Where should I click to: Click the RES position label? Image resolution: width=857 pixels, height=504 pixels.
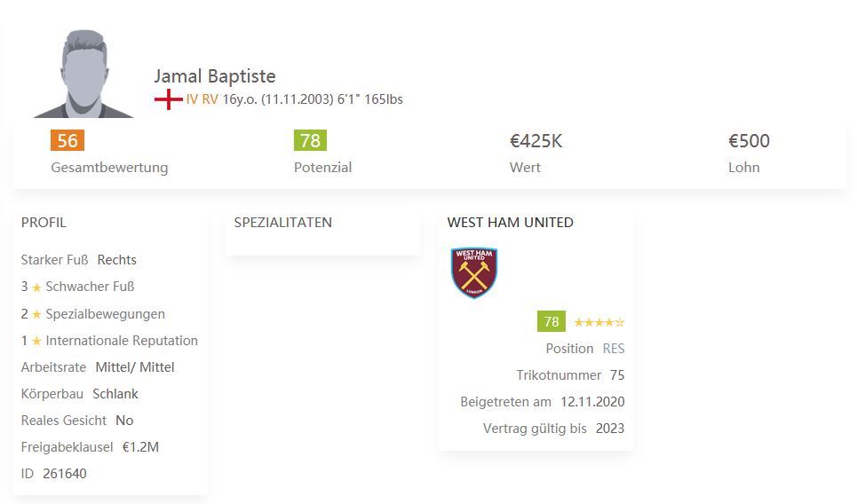(614, 349)
